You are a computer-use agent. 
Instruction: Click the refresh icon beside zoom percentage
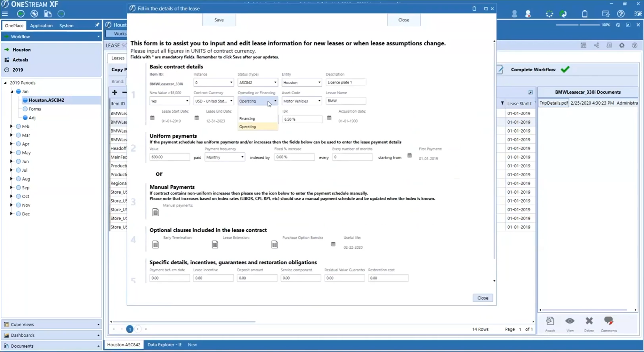618,25
